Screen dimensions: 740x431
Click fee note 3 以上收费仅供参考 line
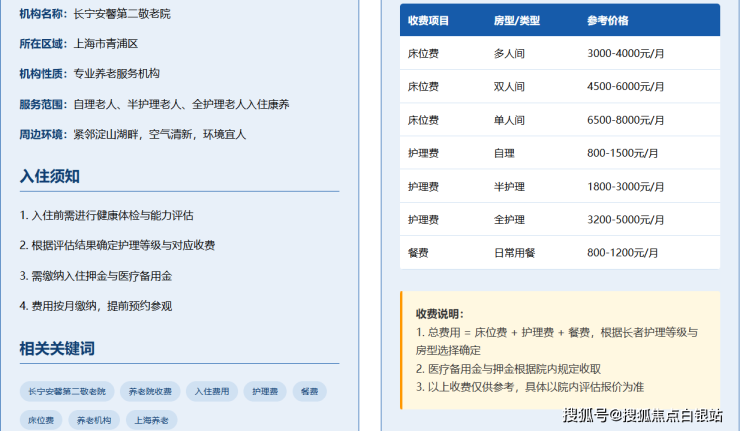(530, 388)
